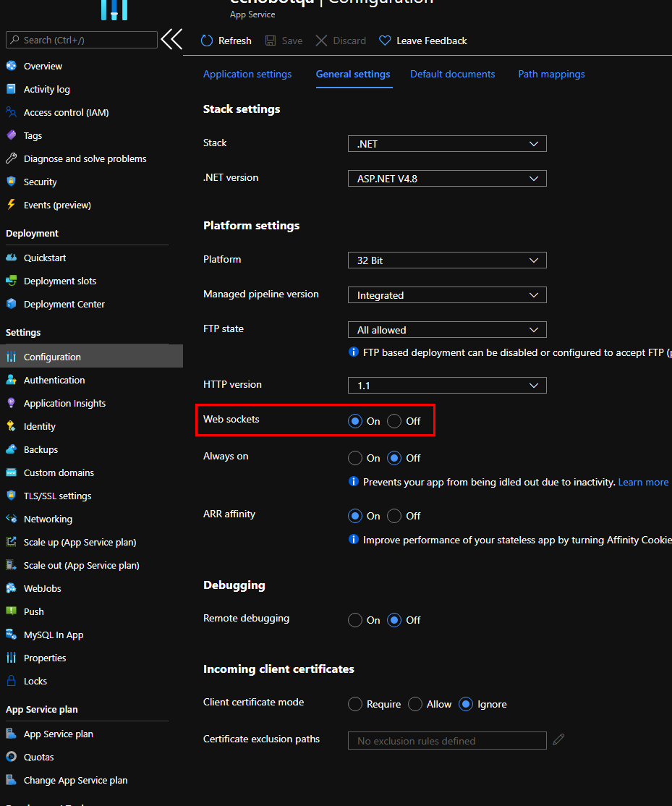672x806 pixels.
Task: Click the TLS/SSL settings shield icon
Action: pyautogui.click(x=12, y=496)
